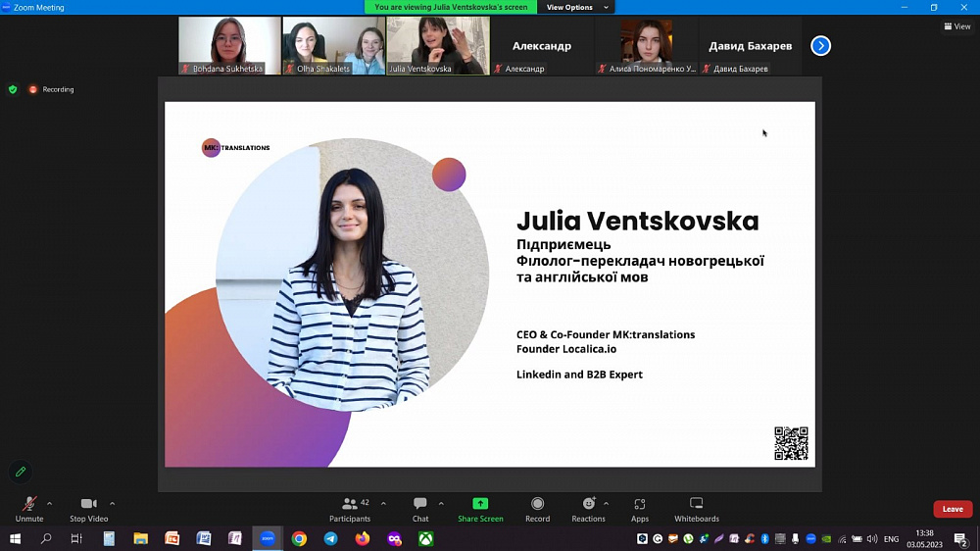Expand audio options arrow beside Unmute

[x=49, y=504]
